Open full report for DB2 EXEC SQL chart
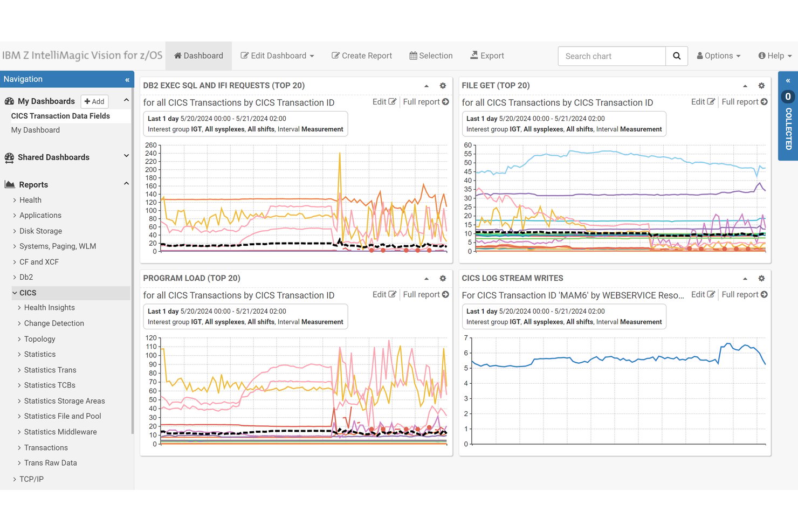The width and height of the screenshot is (798, 532). (x=426, y=102)
